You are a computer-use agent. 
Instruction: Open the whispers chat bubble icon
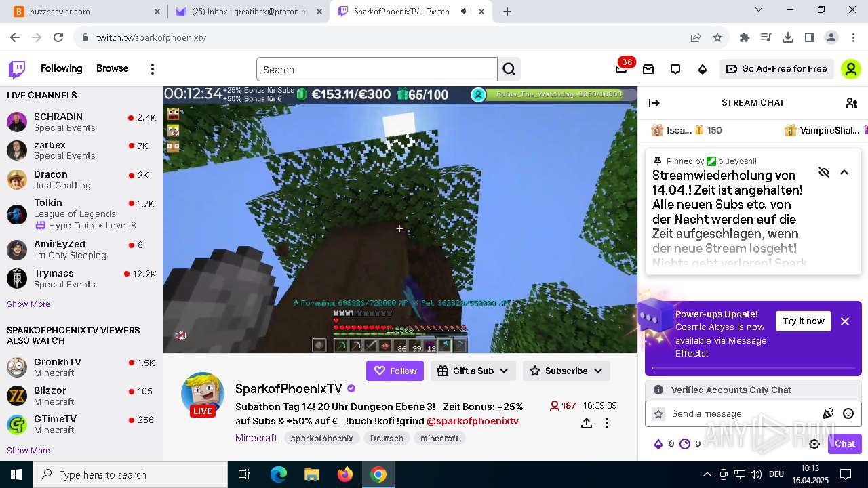(x=675, y=69)
